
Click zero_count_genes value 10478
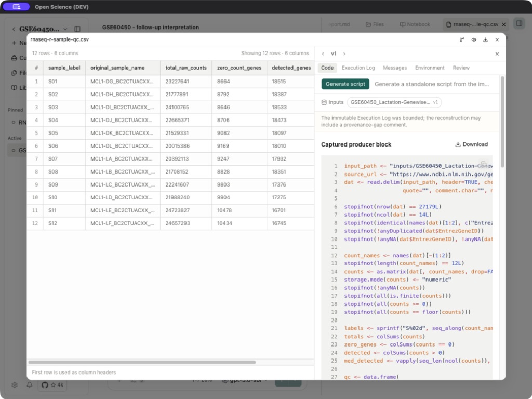click(x=239, y=210)
